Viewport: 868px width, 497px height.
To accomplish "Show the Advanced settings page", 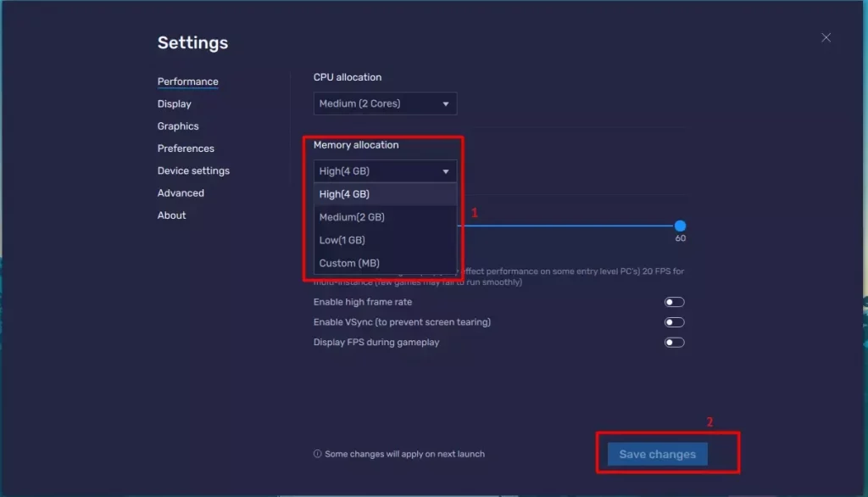I will pyautogui.click(x=181, y=193).
